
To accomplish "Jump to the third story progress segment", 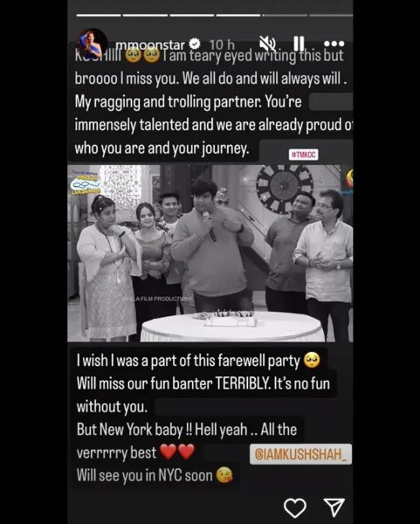I will coord(192,15).
